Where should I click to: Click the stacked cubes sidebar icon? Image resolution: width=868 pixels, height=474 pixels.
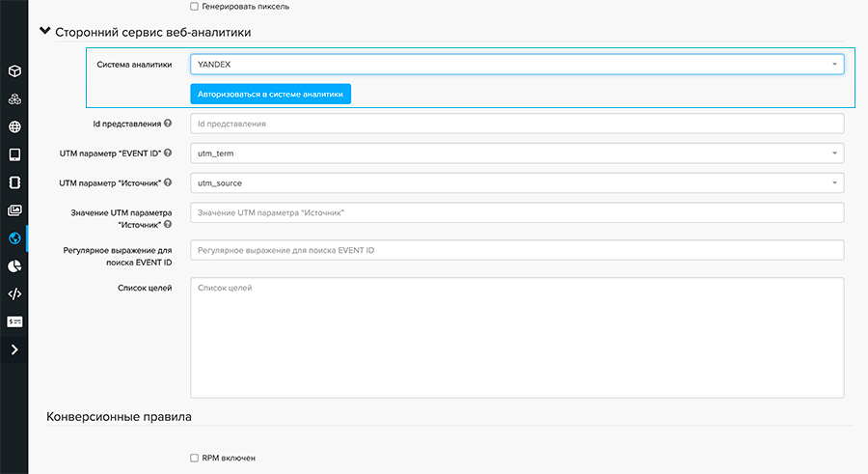pyautogui.click(x=14, y=99)
